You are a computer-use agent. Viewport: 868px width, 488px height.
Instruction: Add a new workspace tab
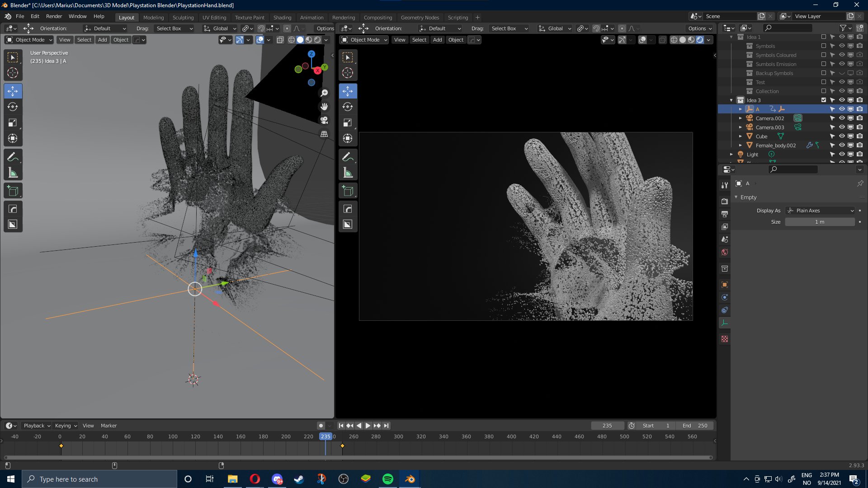click(477, 18)
